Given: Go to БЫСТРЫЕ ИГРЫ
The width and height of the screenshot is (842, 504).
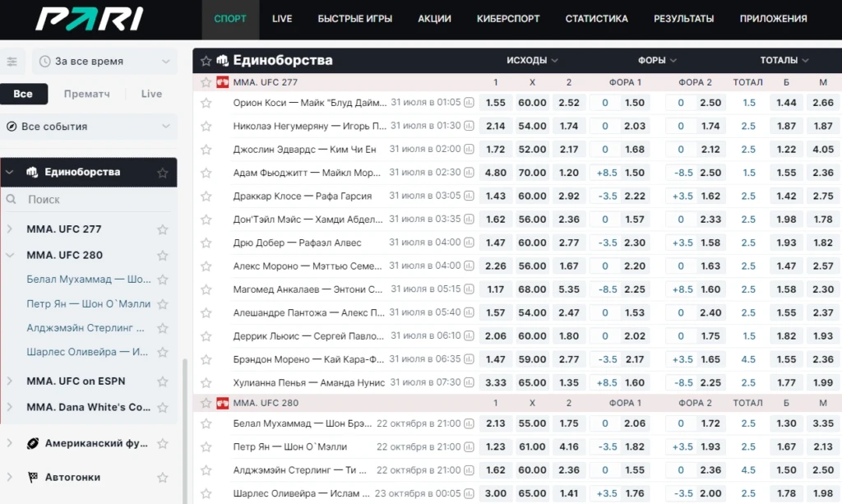Looking at the screenshot, I should click(355, 19).
